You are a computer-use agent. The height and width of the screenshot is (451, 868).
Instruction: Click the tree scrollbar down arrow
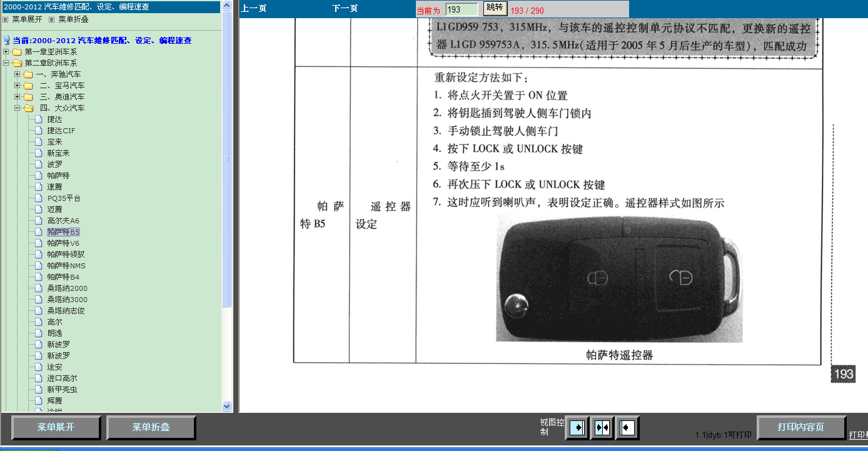point(227,406)
